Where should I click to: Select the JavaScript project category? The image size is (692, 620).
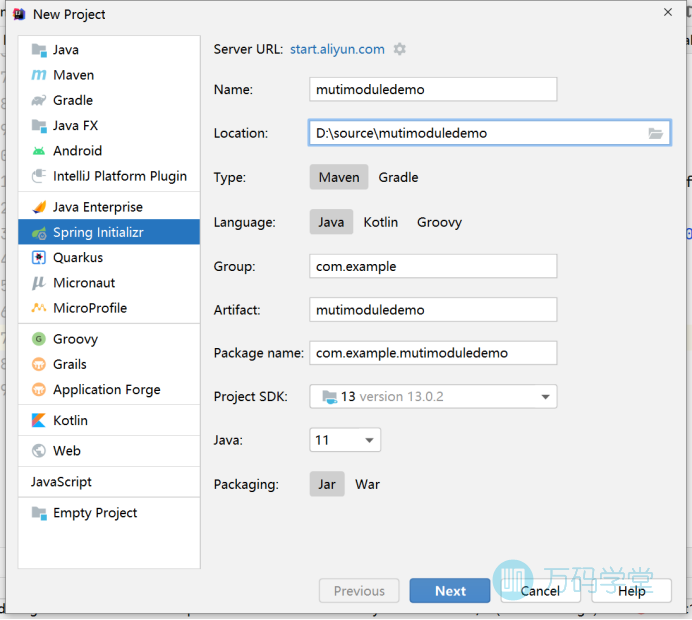pos(109,482)
